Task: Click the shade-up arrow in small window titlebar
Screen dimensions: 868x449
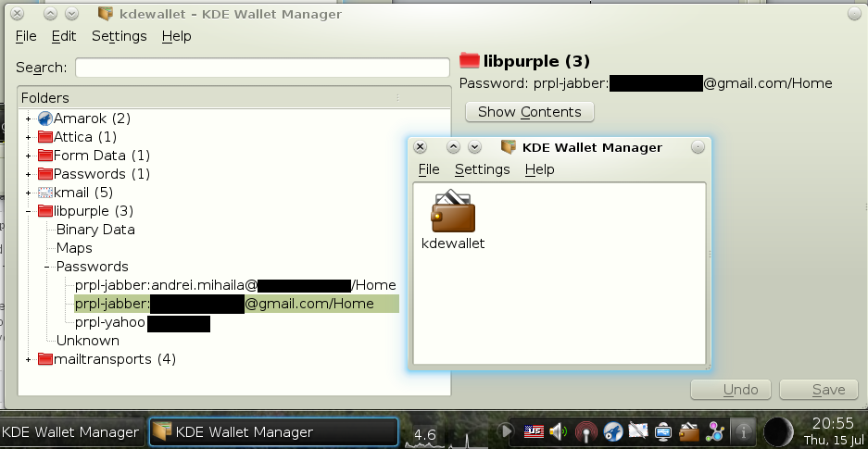Action: coord(453,146)
